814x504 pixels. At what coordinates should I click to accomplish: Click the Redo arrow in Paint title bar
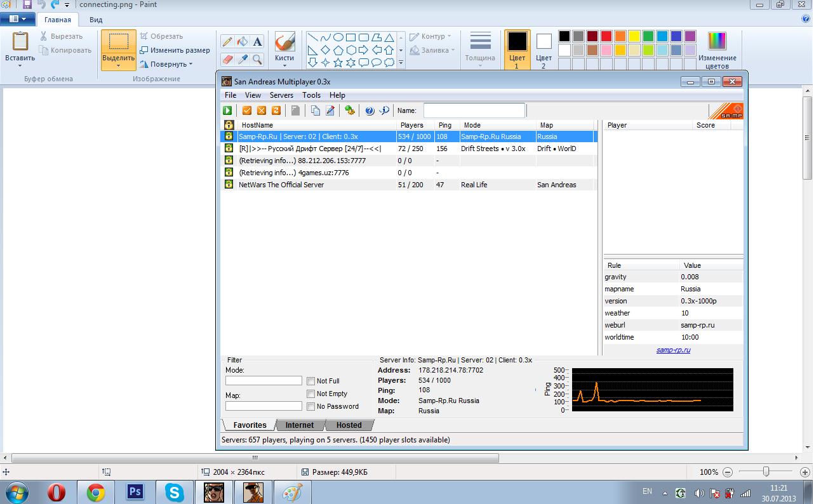click(55, 4)
